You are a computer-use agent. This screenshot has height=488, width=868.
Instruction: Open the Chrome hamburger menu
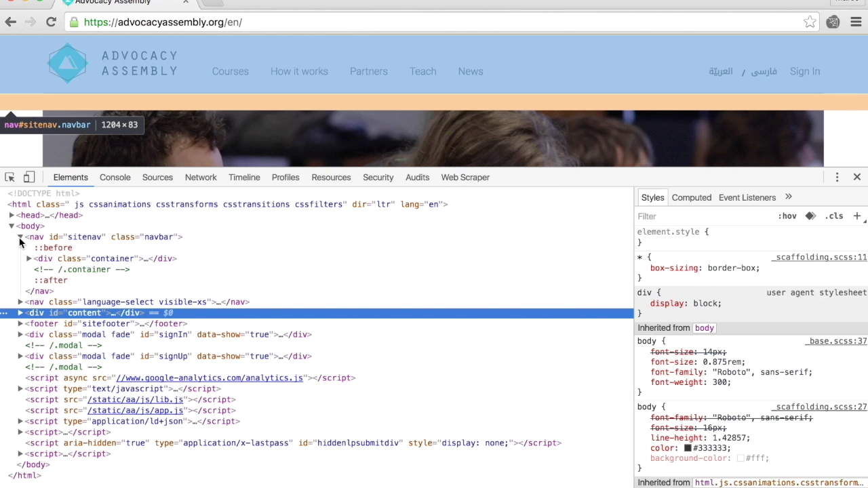856,22
